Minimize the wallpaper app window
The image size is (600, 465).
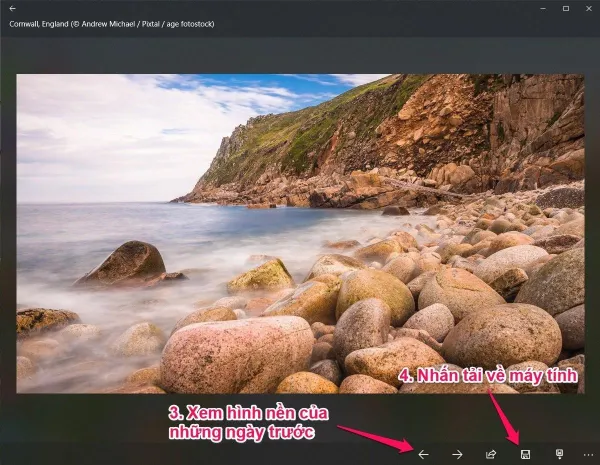[x=543, y=8]
